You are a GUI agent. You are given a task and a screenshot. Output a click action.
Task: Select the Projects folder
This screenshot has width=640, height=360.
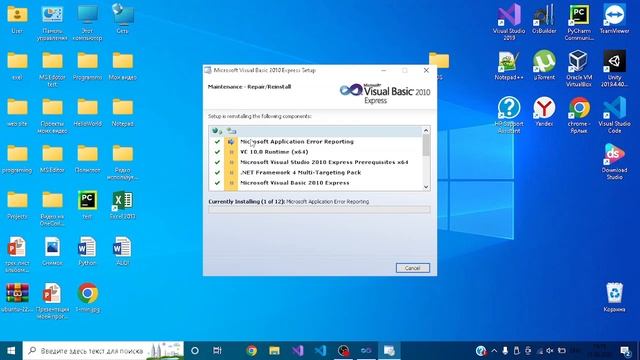pos(17,204)
